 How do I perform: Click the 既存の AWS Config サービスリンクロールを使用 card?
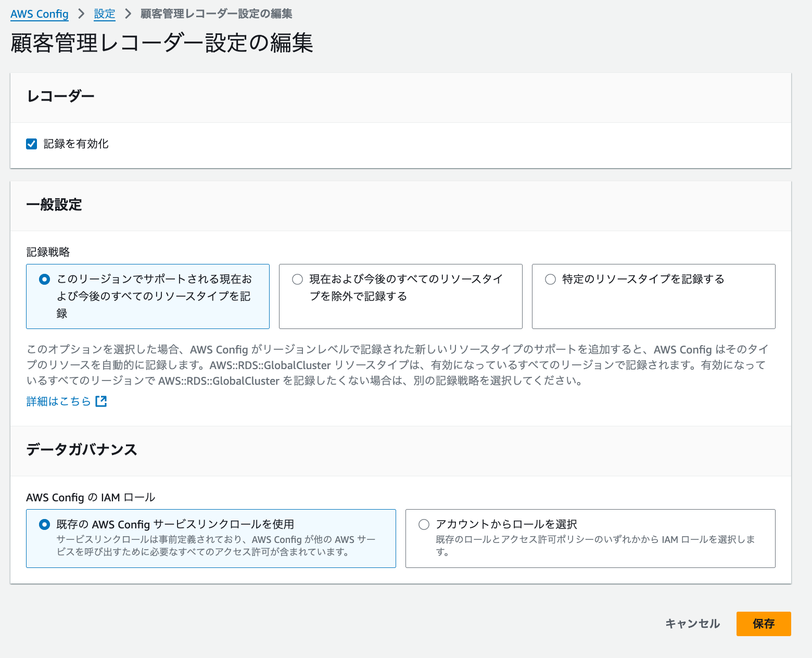[211, 538]
